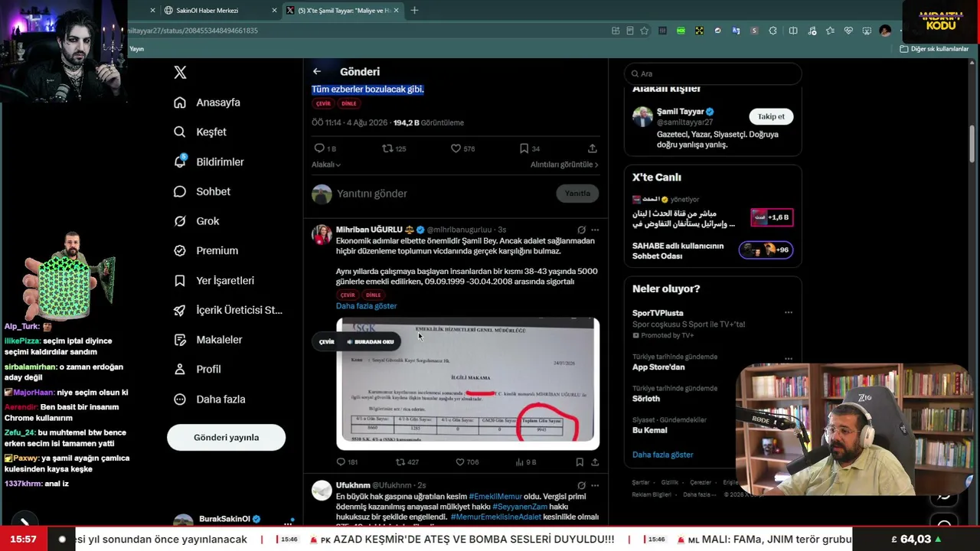Viewport: 980px width, 551px height.
Task: Bookmark the main post with 34 saves
Action: [530, 148]
